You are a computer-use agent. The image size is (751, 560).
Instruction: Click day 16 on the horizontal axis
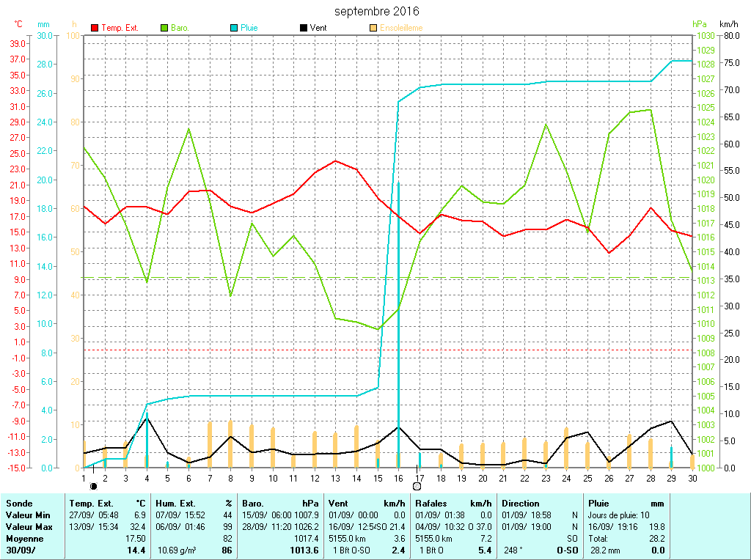click(398, 478)
